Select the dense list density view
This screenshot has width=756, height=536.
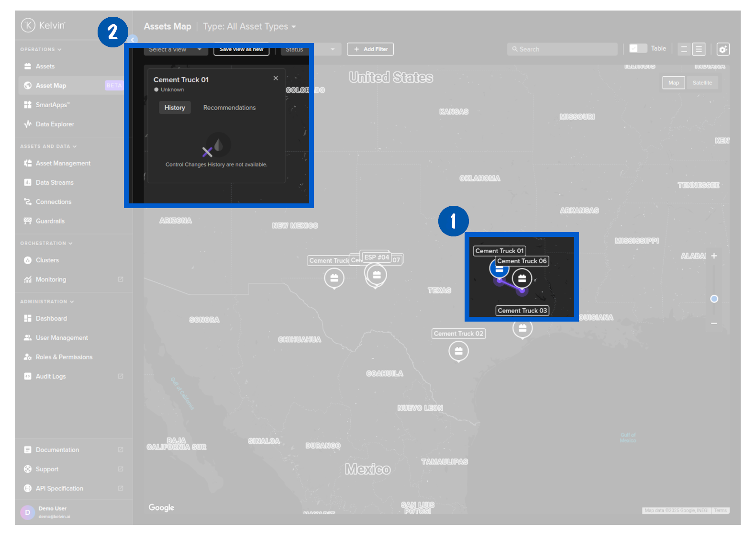tap(699, 49)
